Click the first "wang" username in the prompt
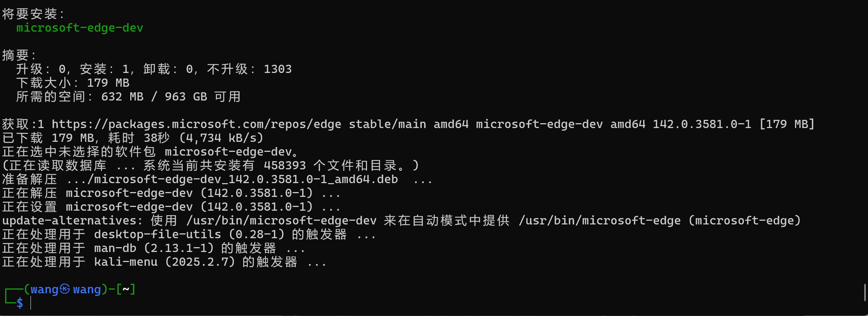The height and width of the screenshot is (316, 868). (x=44, y=289)
